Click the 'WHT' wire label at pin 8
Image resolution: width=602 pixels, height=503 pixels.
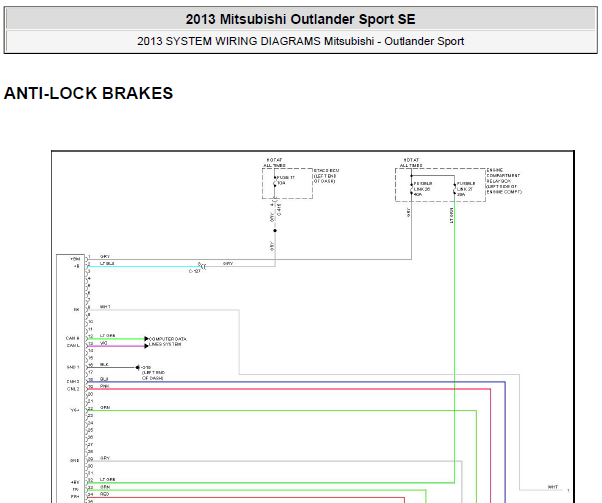click(x=105, y=307)
